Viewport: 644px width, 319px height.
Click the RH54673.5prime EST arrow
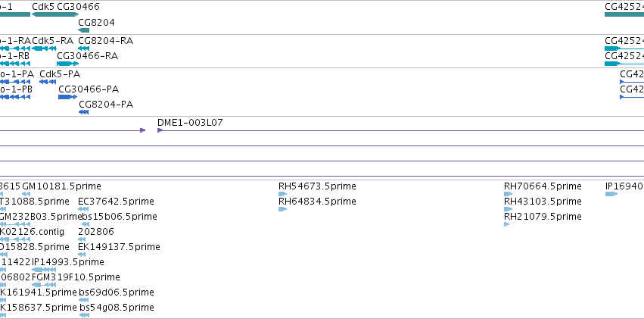click(282, 195)
